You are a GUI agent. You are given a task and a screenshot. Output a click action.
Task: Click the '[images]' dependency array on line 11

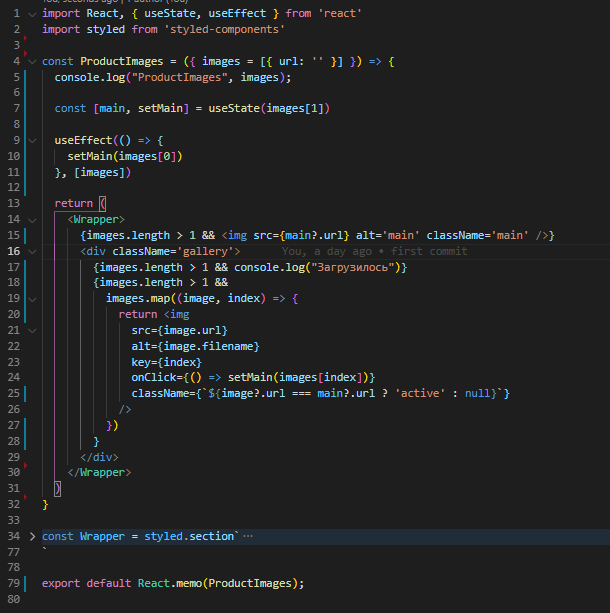tap(99, 172)
